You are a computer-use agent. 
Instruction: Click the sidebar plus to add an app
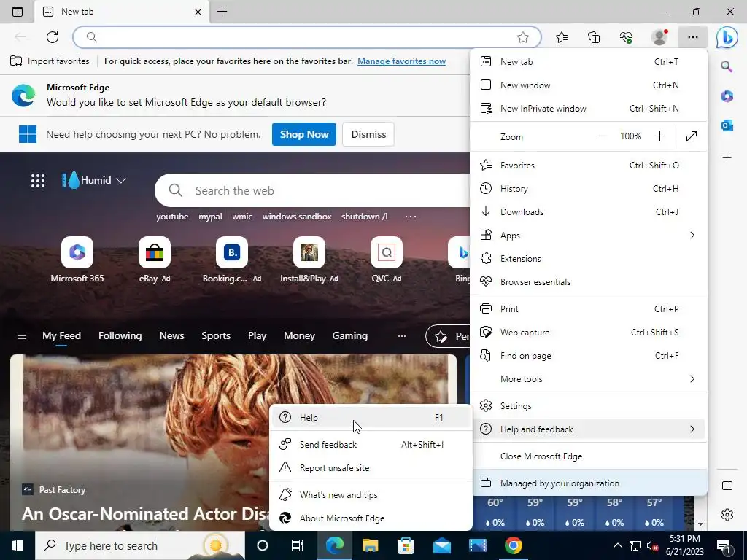(x=727, y=157)
